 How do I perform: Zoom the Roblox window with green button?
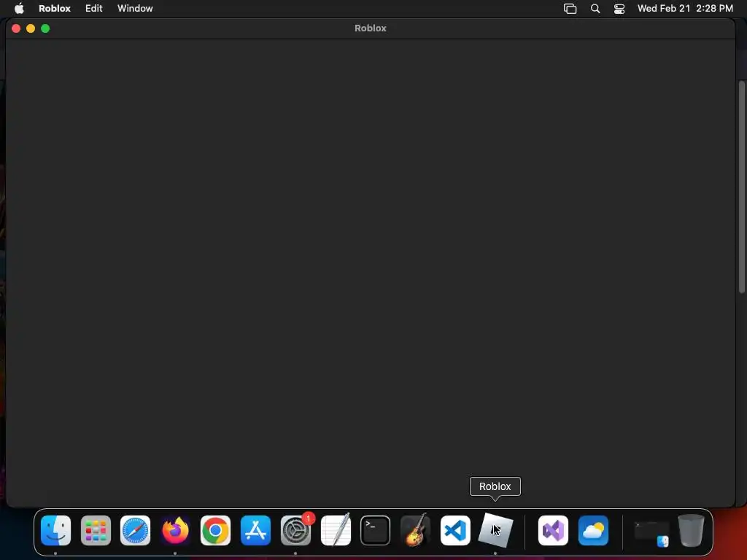pos(45,28)
